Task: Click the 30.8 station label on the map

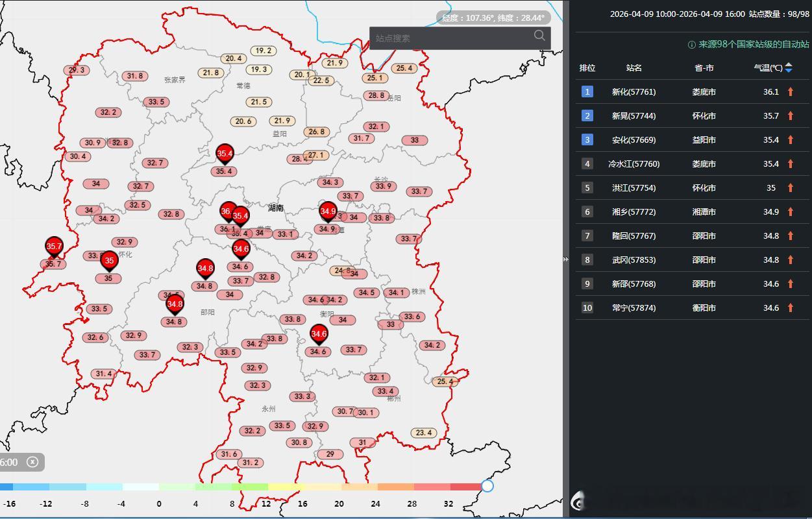Action: point(299,442)
